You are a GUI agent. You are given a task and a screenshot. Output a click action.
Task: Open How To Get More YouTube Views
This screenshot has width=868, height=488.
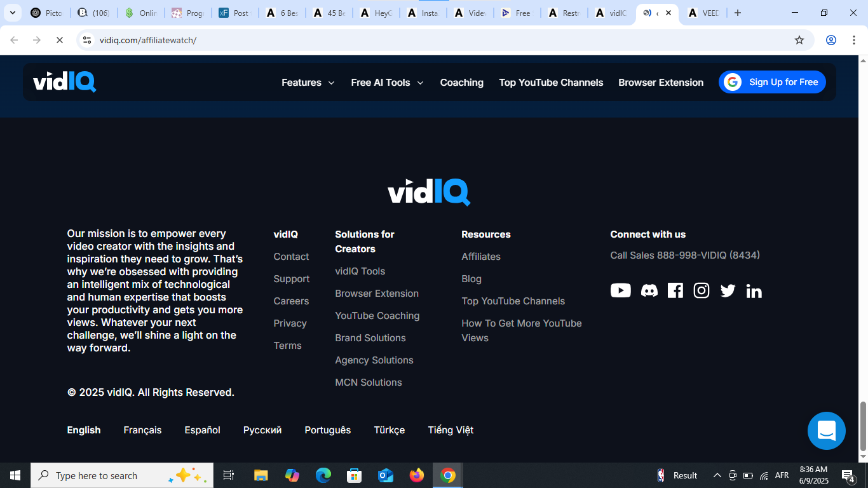pyautogui.click(x=522, y=330)
